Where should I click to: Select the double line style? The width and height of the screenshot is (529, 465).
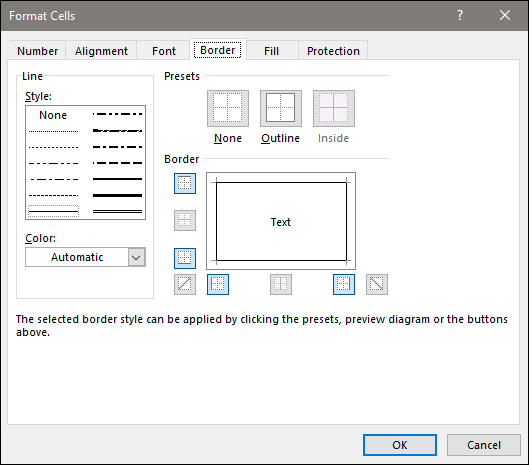pyautogui.click(x=117, y=211)
